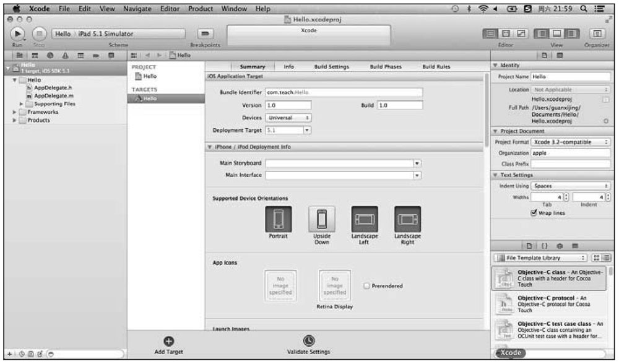Show the Object library
This screenshot has height=364, width=619.
coord(560,246)
